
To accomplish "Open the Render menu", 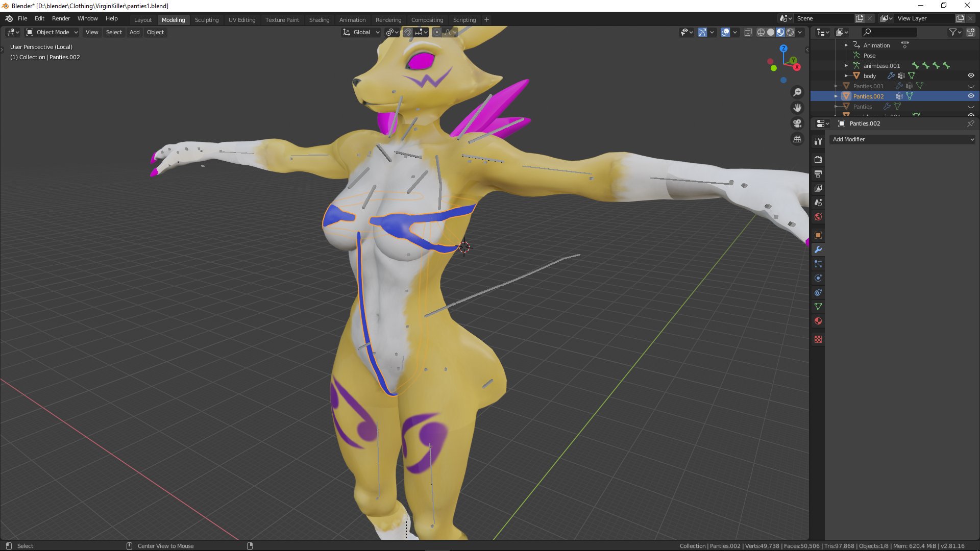I will (x=61, y=18).
